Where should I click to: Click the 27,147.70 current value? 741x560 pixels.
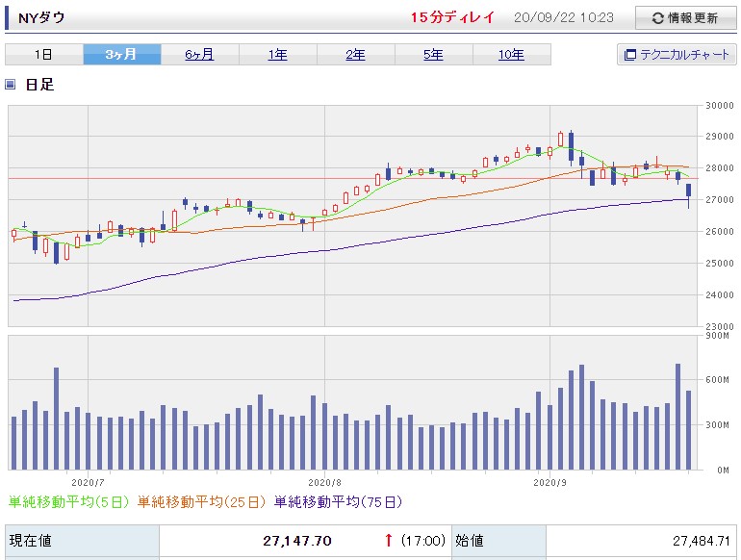pyautogui.click(x=297, y=541)
